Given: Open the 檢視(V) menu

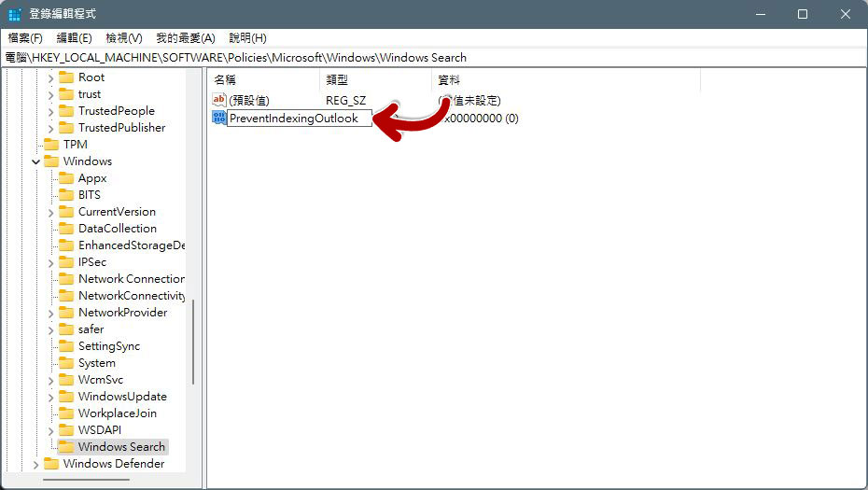Looking at the screenshot, I should (124, 38).
